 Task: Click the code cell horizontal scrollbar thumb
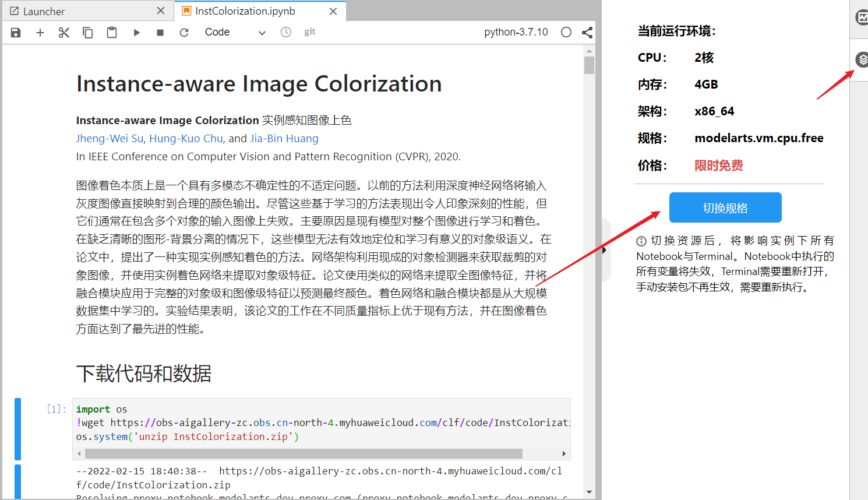point(304,453)
